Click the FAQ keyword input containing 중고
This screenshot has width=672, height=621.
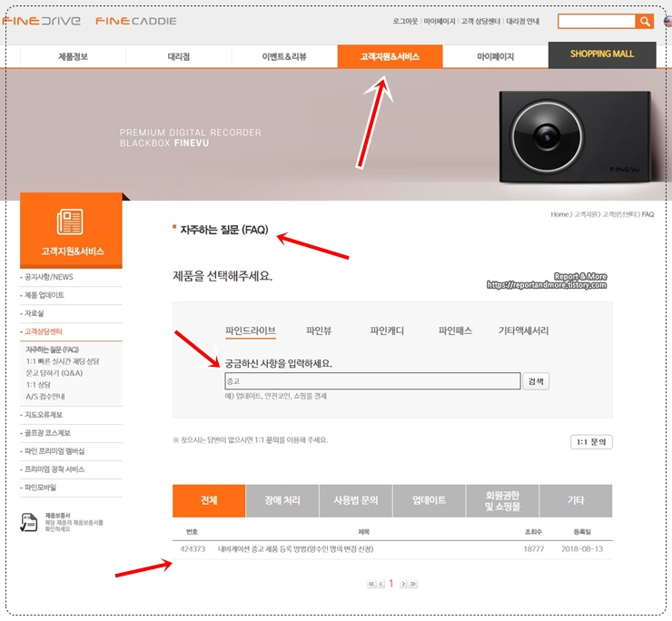point(372,381)
